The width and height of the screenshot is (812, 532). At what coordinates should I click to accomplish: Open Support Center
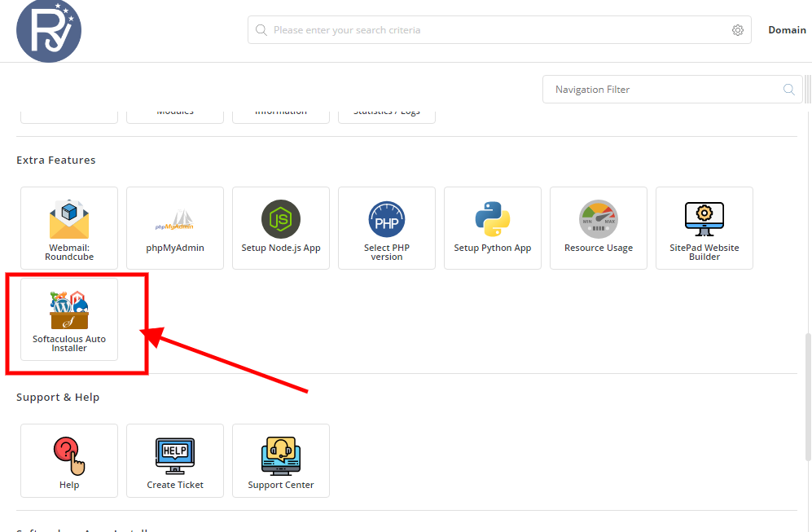point(281,460)
